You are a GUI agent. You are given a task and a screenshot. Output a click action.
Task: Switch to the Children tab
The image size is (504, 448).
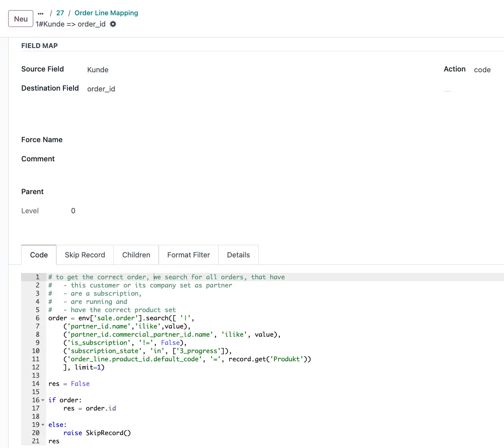coord(136,255)
